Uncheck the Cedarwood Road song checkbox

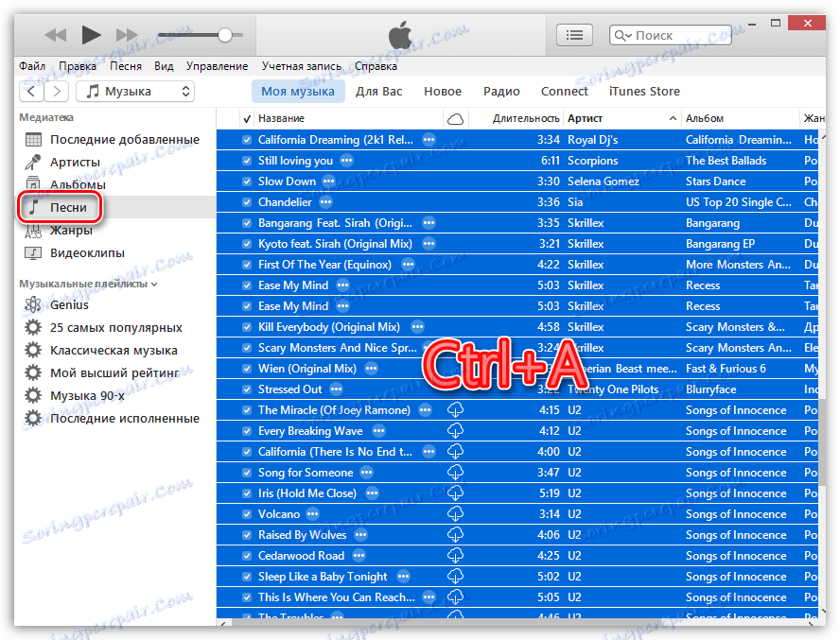pos(247,556)
